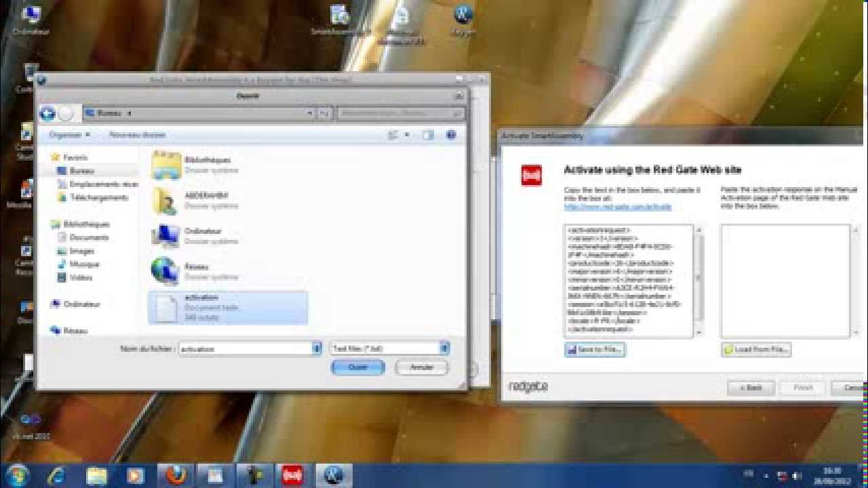
Task: Click Save to File button
Action: pyautogui.click(x=595, y=350)
